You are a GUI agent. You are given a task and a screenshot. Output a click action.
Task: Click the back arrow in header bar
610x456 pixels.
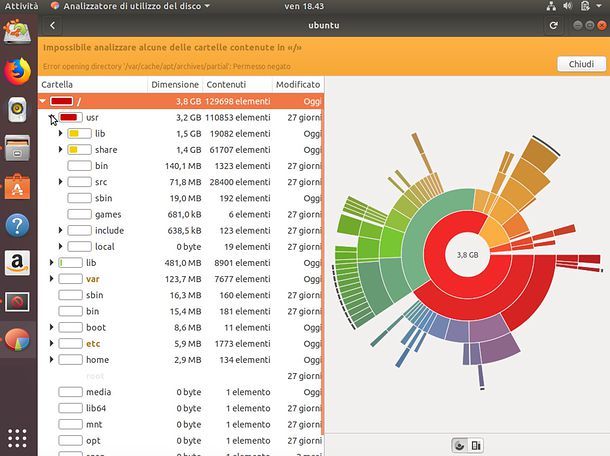pos(53,25)
